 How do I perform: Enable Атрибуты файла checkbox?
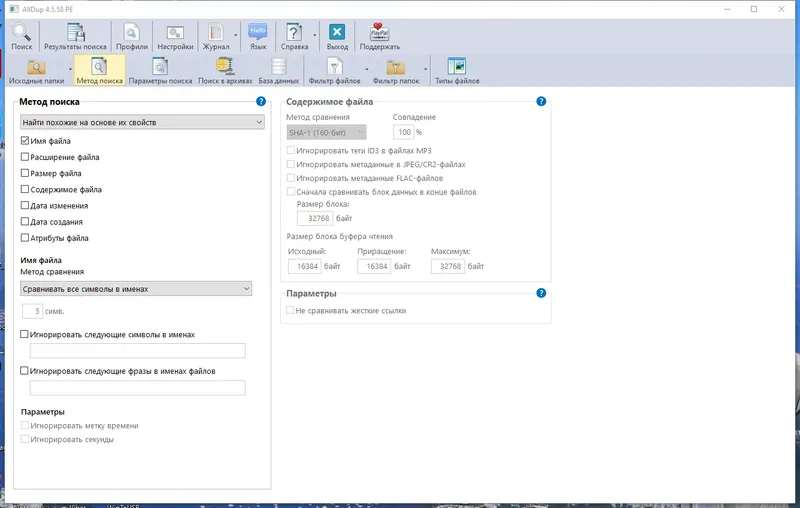coord(24,238)
